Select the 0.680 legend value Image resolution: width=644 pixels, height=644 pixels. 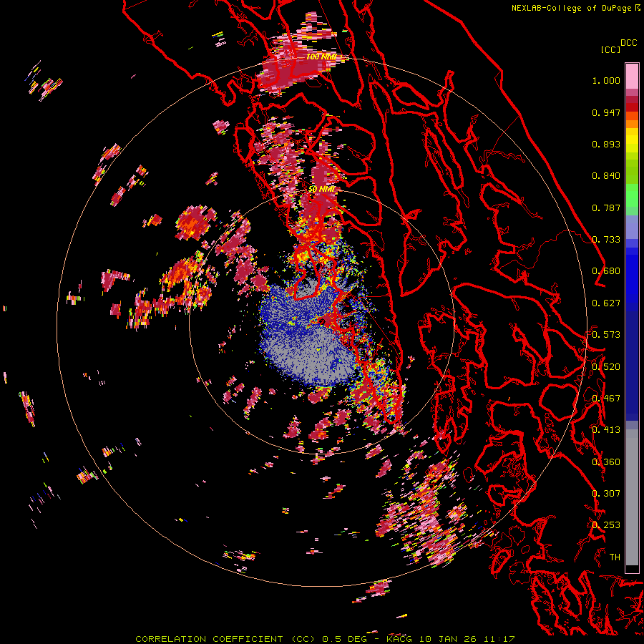(x=606, y=271)
